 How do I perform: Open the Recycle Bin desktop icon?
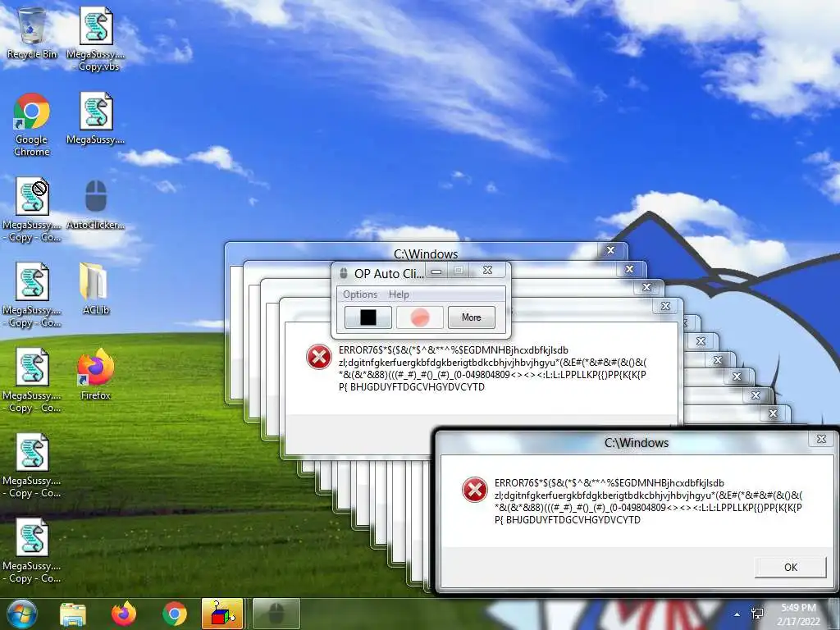(x=32, y=32)
